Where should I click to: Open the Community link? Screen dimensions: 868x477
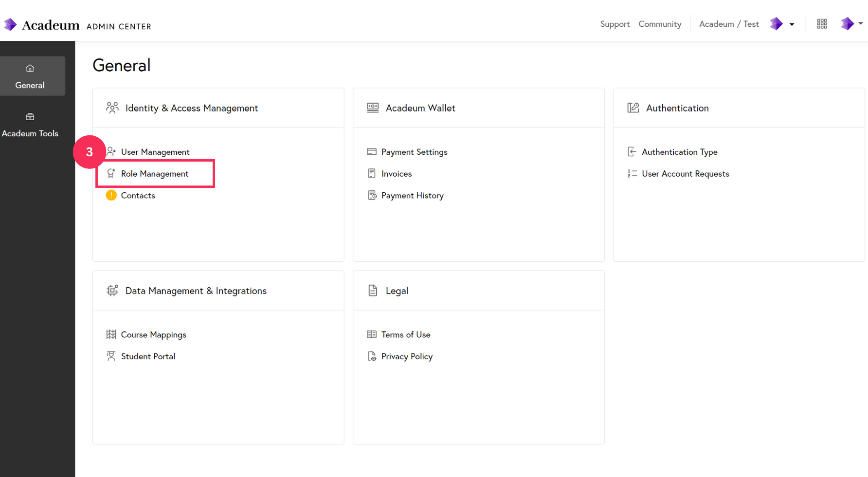point(660,24)
